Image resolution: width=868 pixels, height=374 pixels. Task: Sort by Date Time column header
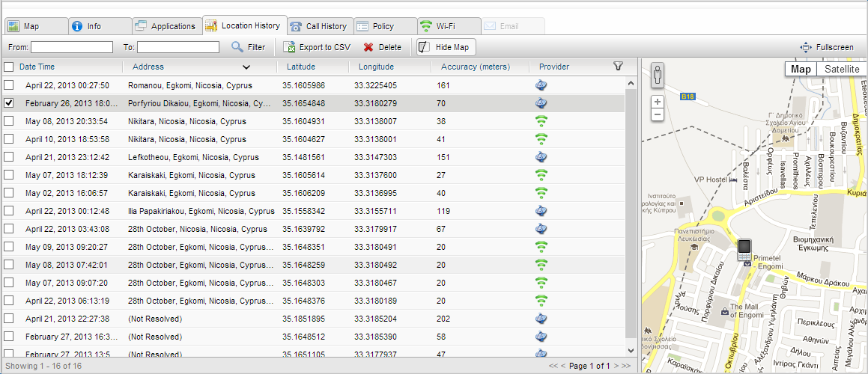pos(37,67)
